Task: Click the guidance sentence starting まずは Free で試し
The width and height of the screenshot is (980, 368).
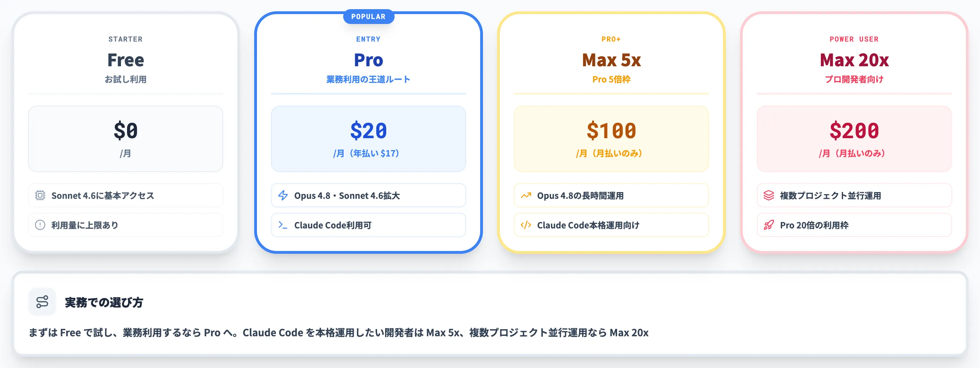Action: click(x=339, y=332)
